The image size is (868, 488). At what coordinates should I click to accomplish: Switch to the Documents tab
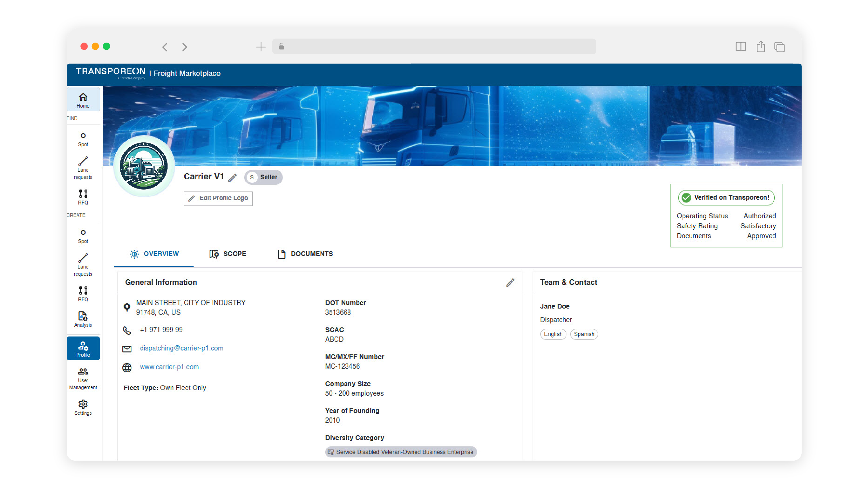305,254
